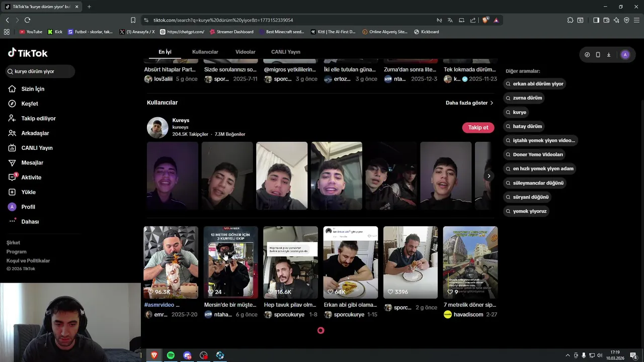Open Leo AI sparkle icon
The height and width of the screenshot is (362, 644).
click(x=616, y=20)
